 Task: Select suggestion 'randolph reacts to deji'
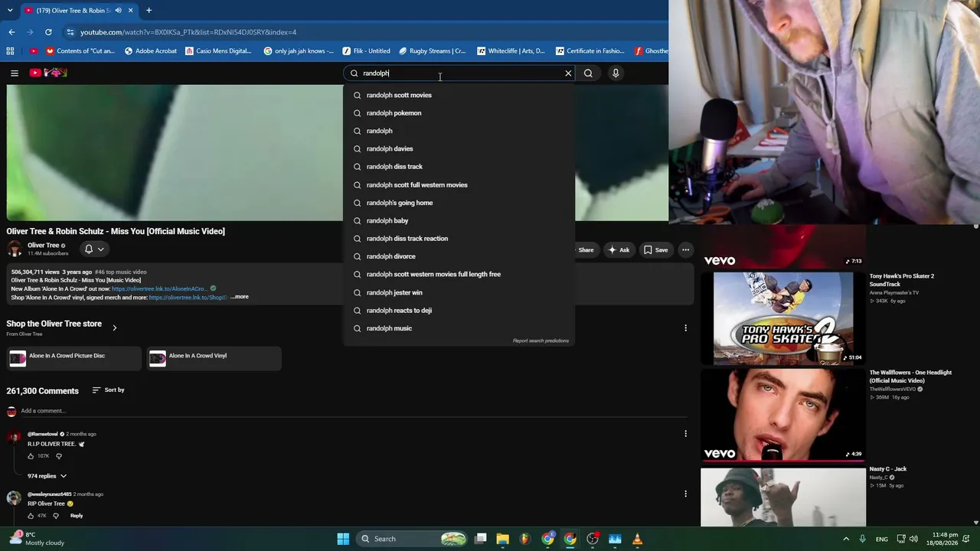pyautogui.click(x=459, y=311)
